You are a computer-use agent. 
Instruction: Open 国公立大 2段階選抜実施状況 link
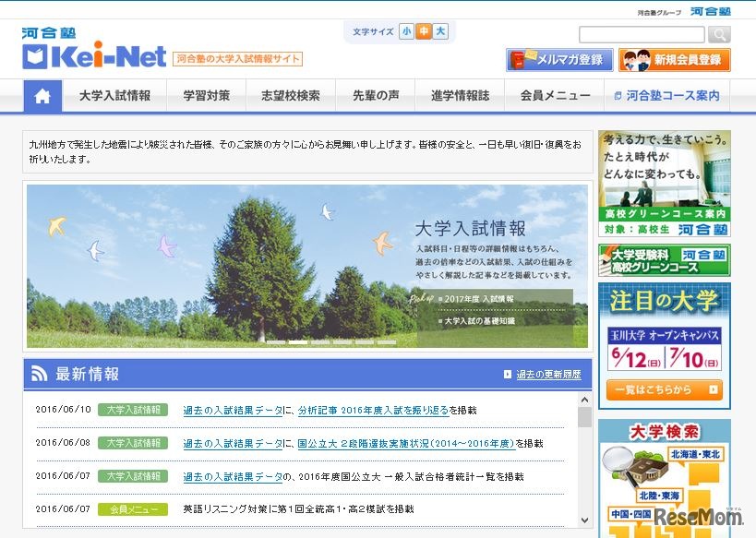pos(406,444)
